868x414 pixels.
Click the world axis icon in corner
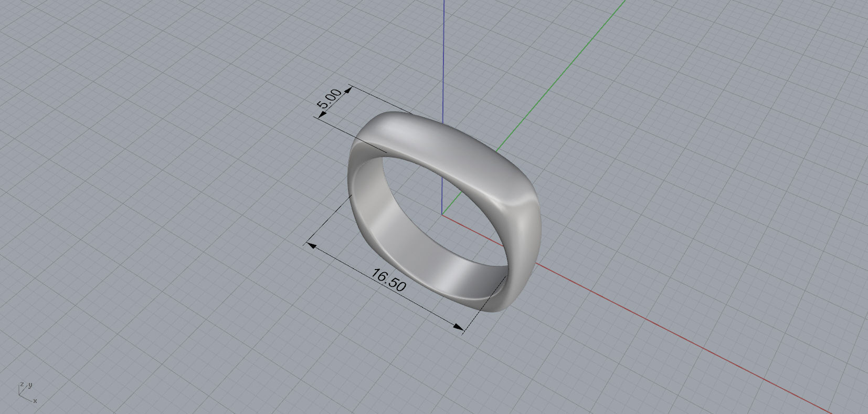tap(28, 392)
